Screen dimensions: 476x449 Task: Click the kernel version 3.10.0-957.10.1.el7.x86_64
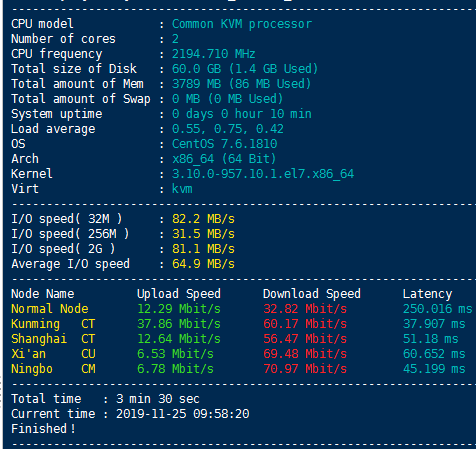coord(263,174)
